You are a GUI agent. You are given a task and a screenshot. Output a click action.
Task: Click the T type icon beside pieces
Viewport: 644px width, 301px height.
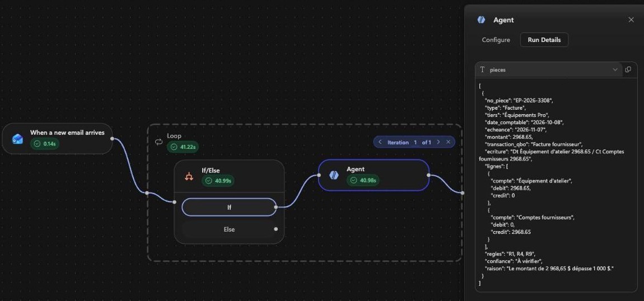pos(482,70)
